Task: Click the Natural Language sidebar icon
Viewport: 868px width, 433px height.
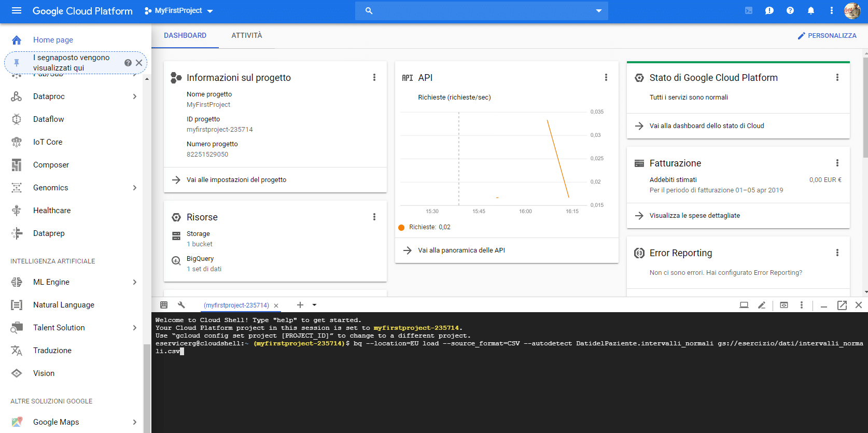Action: point(17,305)
